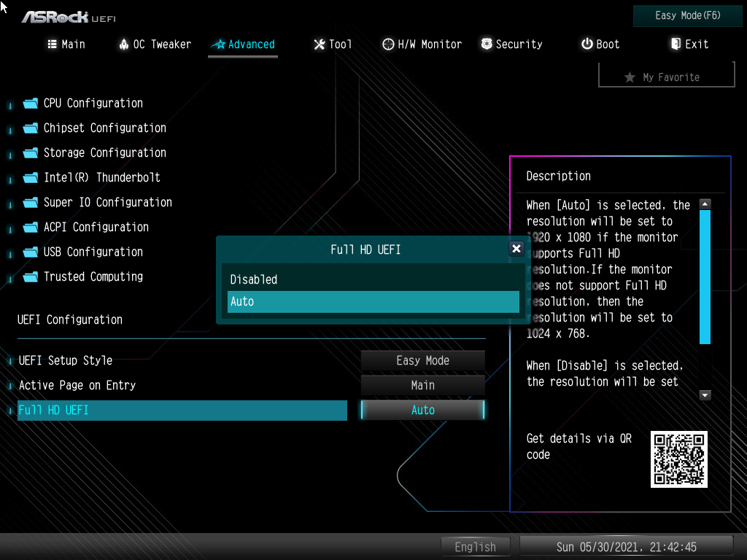Viewport: 747px width, 560px height.
Task: Click the My Favorite star icon
Action: point(630,77)
